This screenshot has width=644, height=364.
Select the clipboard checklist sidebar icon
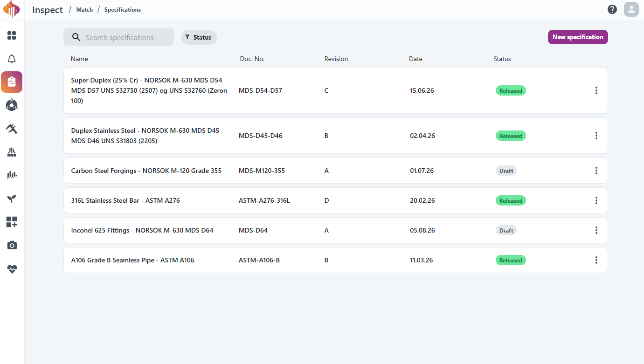12,82
